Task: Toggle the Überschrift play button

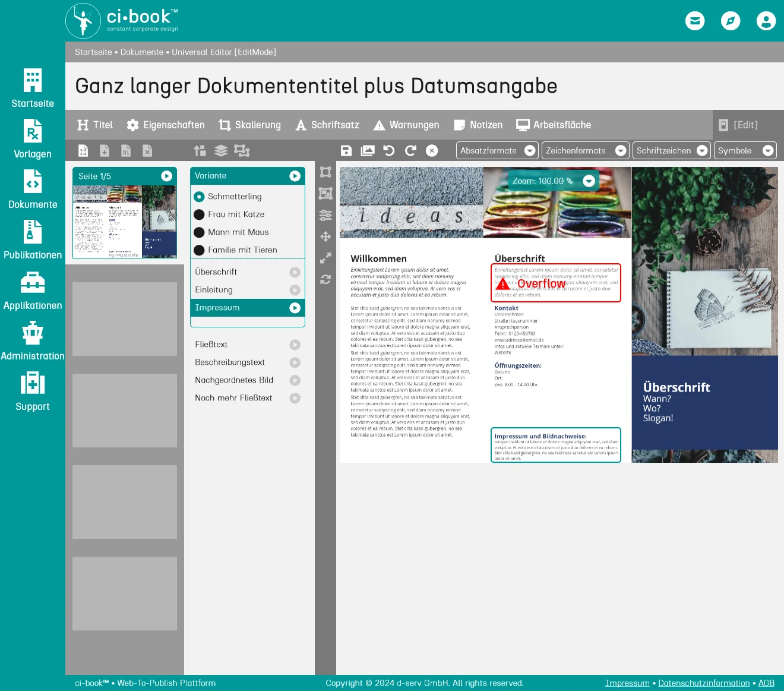Action: click(x=295, y=272)
